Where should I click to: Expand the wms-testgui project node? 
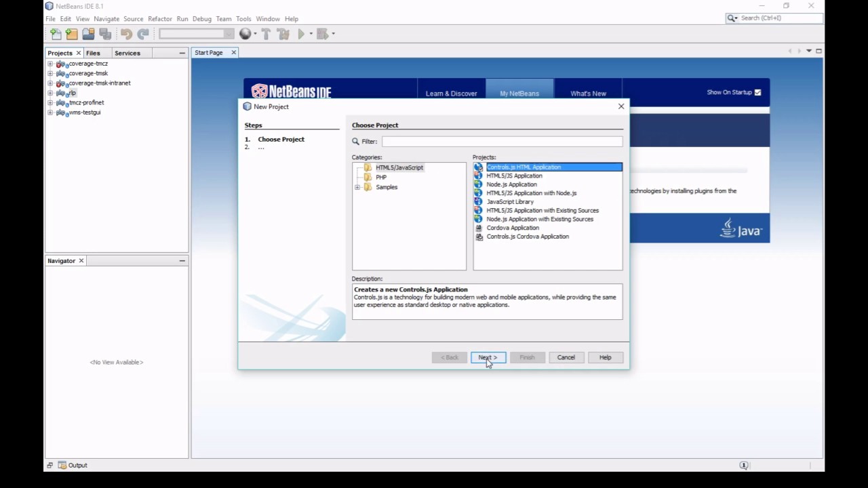click(50, 113)
